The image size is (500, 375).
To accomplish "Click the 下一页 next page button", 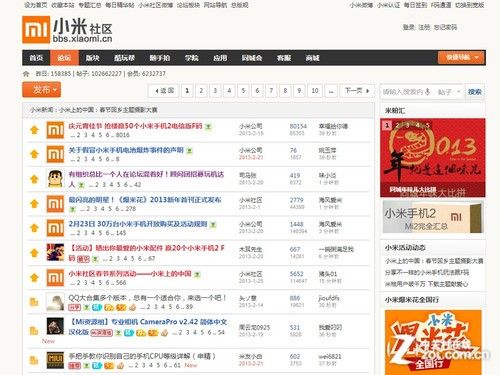I will tap(357, 91).
